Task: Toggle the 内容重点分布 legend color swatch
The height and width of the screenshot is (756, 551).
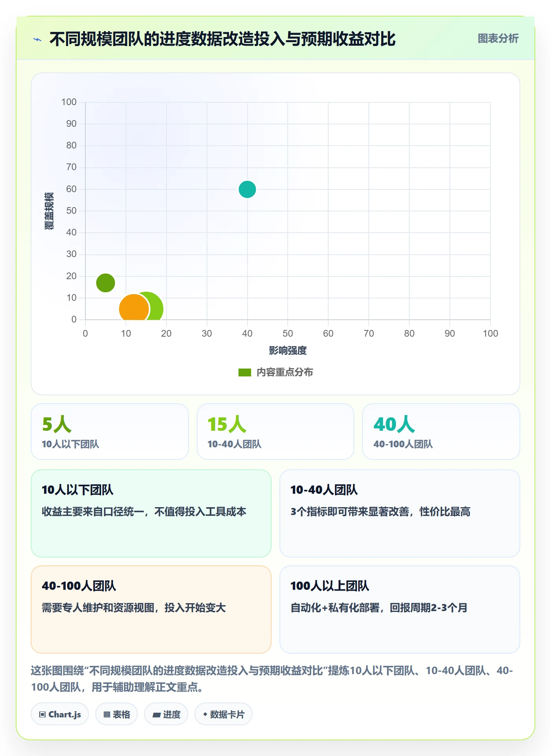Action: click(x=244, y=372)
